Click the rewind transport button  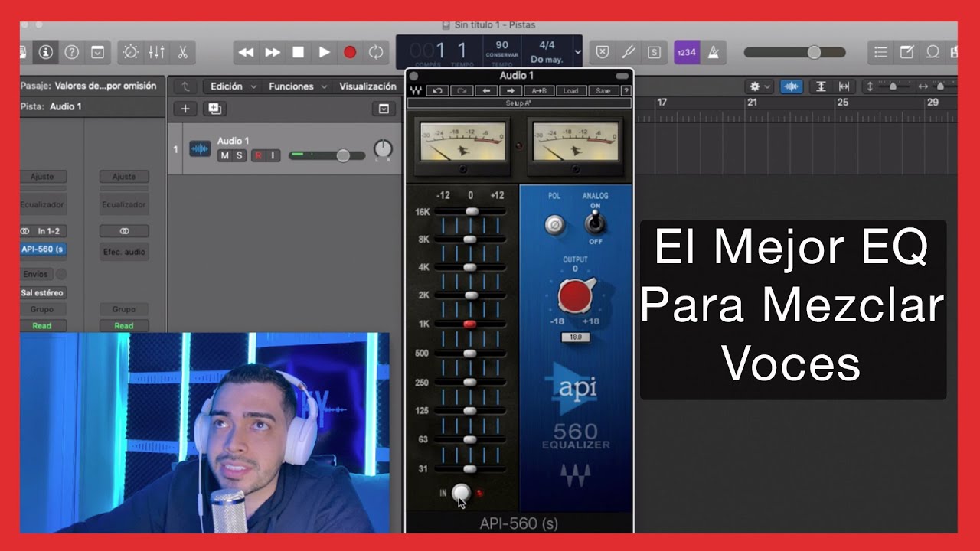pos(246,52)
